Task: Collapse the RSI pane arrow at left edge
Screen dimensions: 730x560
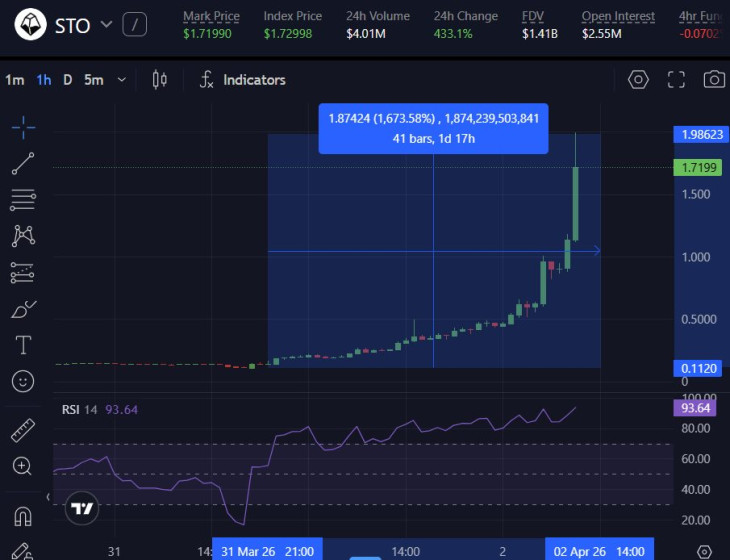Action: point(48,497)
